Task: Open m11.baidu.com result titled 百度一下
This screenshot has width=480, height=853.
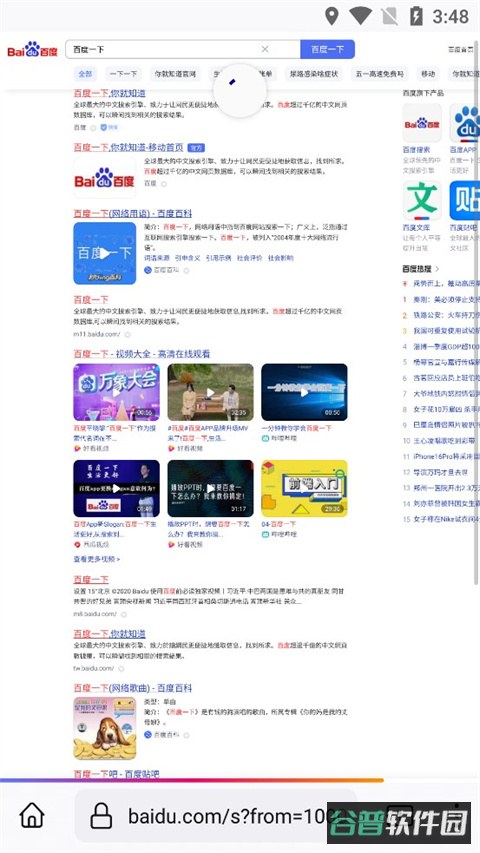Action: tap(91, 299)
